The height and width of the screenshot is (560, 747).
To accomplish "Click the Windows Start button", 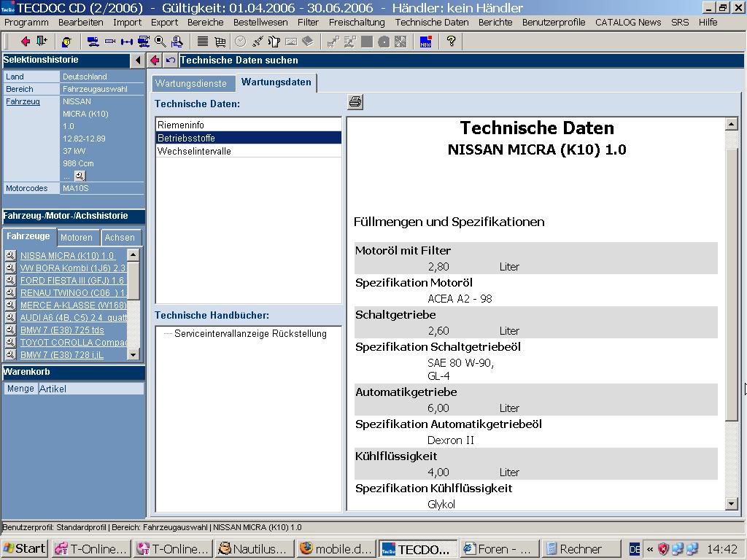I will [x=25, y=548].
